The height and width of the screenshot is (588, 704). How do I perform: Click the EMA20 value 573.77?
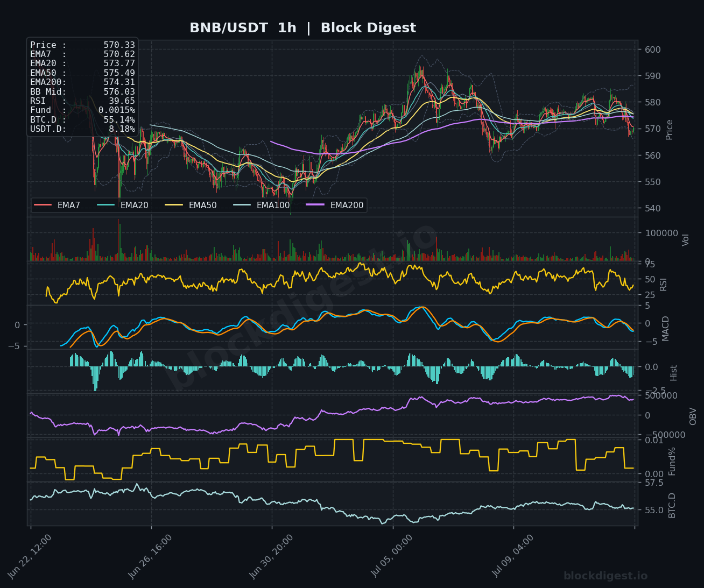(119, 63)
